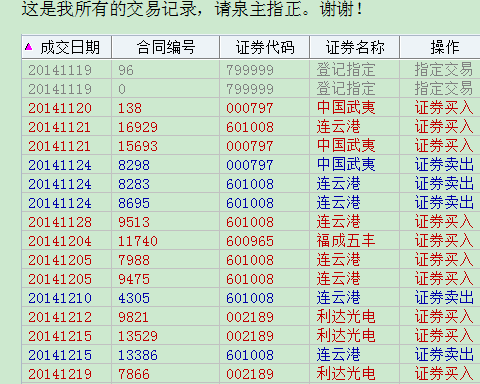This screenshot has height=384, width=480.
Task: Click code 799999 in the contract 96 row
Action: 250,70
